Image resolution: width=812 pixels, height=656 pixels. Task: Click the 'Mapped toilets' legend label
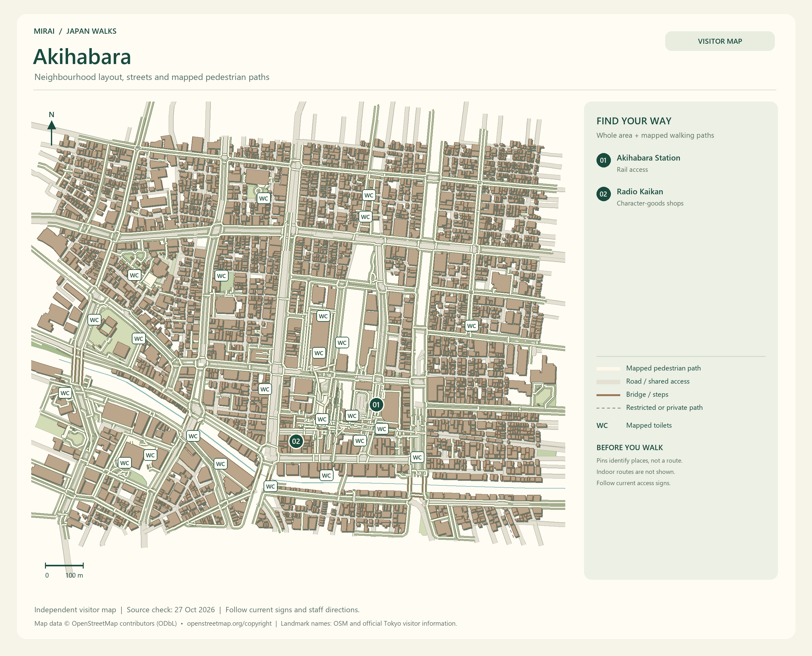tap(649, 425)
